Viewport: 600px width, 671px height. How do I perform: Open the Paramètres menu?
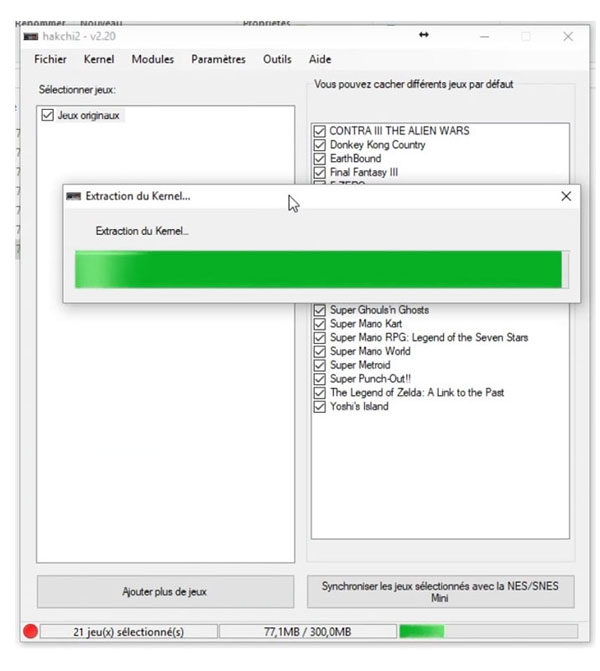coord(218,60)
